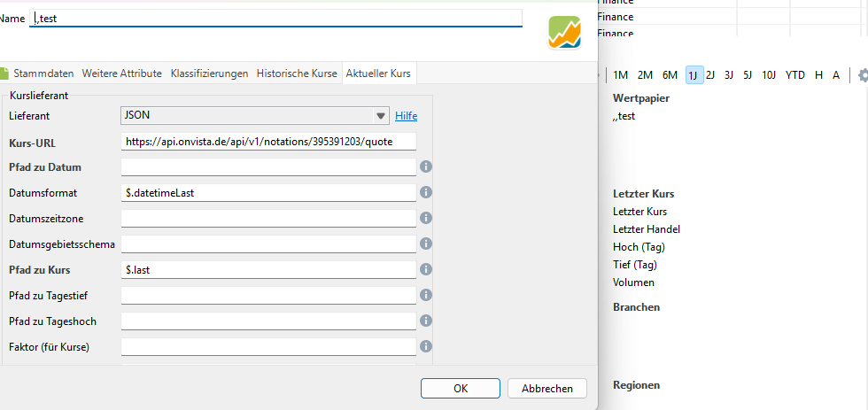Select the 2M chart range

(645, 75)
